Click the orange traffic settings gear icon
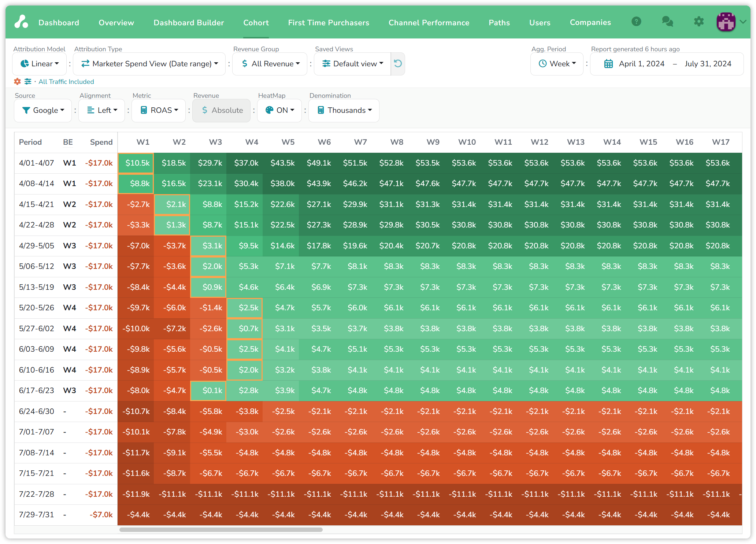The width and height of the screenshot is (756, 544). coord(17,82)
